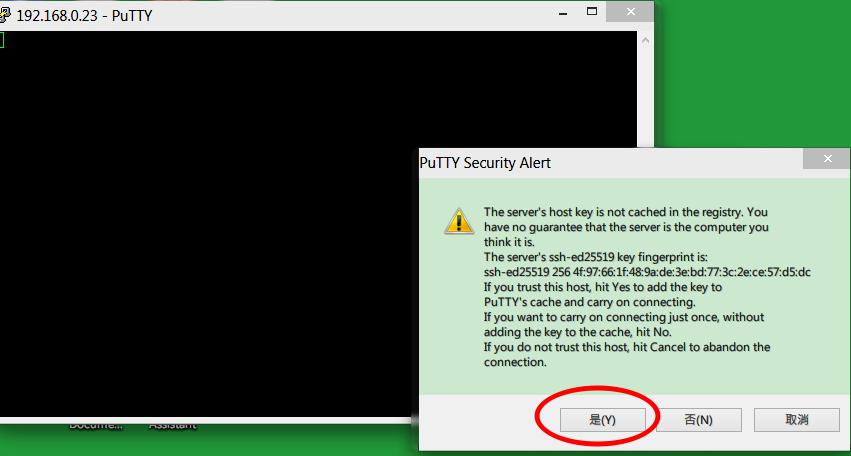Close the PuTTY terminal window
This screenshot has width=851, height=456.
(630, 12)
